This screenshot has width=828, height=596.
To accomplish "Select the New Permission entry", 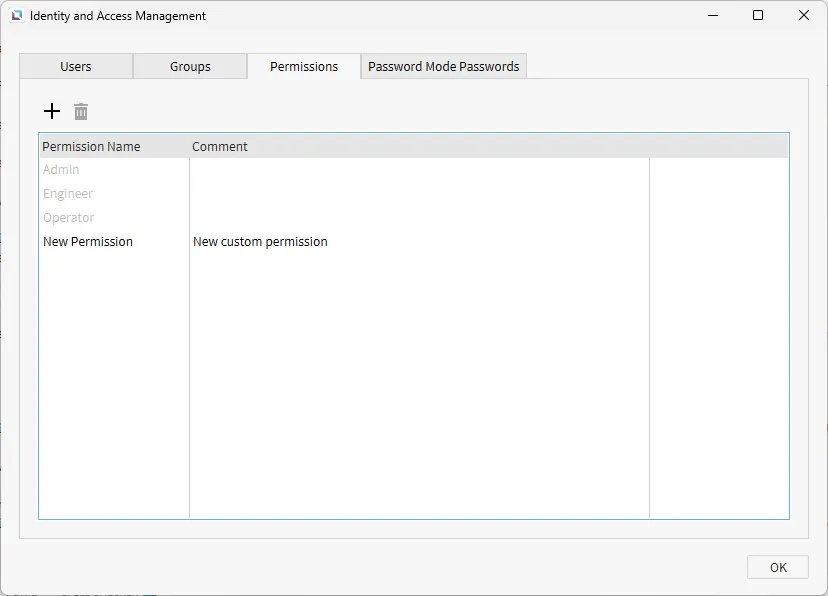I will (x=88, y=242).
